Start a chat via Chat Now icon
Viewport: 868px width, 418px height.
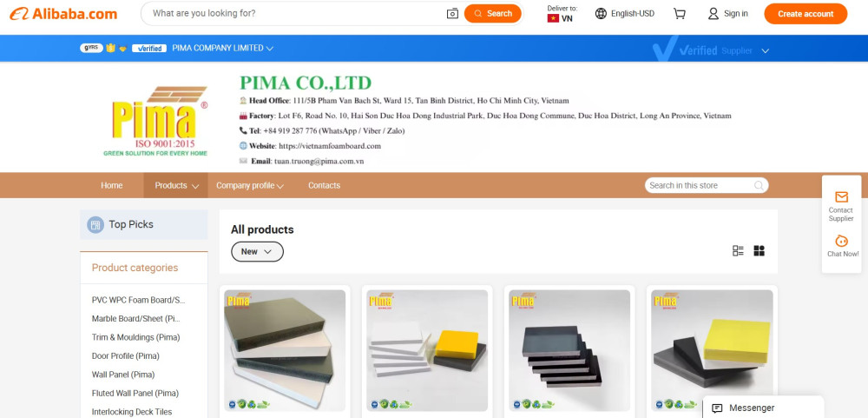(x=841, y=242)
